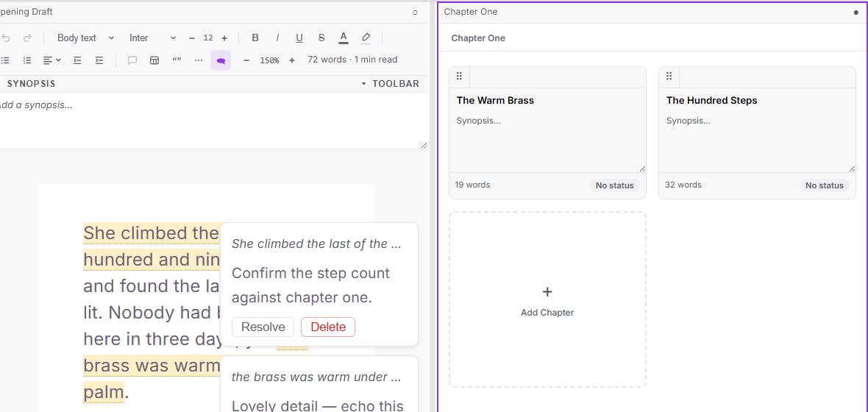Increase paragraph indent
868x412 pixels.
[x=99, y=60]
